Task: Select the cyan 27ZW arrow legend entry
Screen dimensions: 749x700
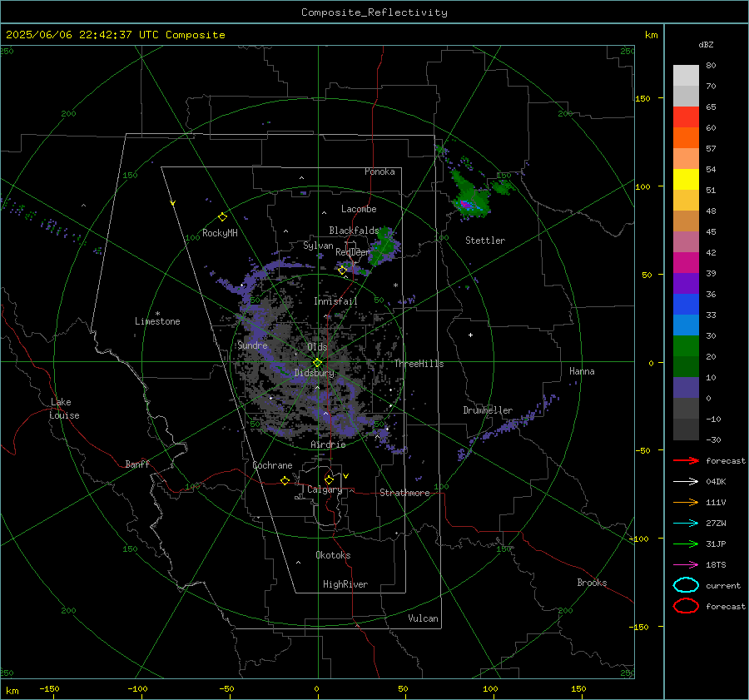Action: tap(686, 524)
